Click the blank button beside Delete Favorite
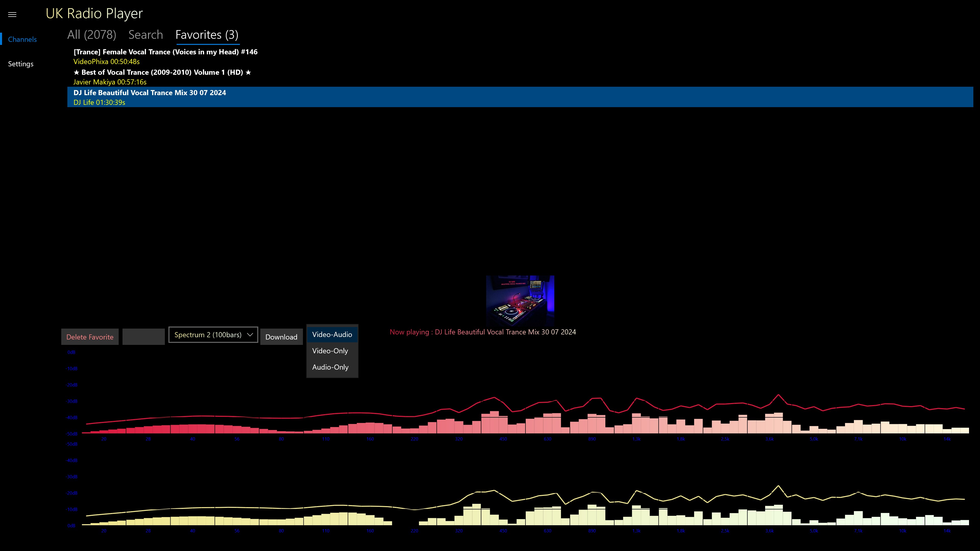The width and height of the screenshot is (980, 551). click(143, 337)
